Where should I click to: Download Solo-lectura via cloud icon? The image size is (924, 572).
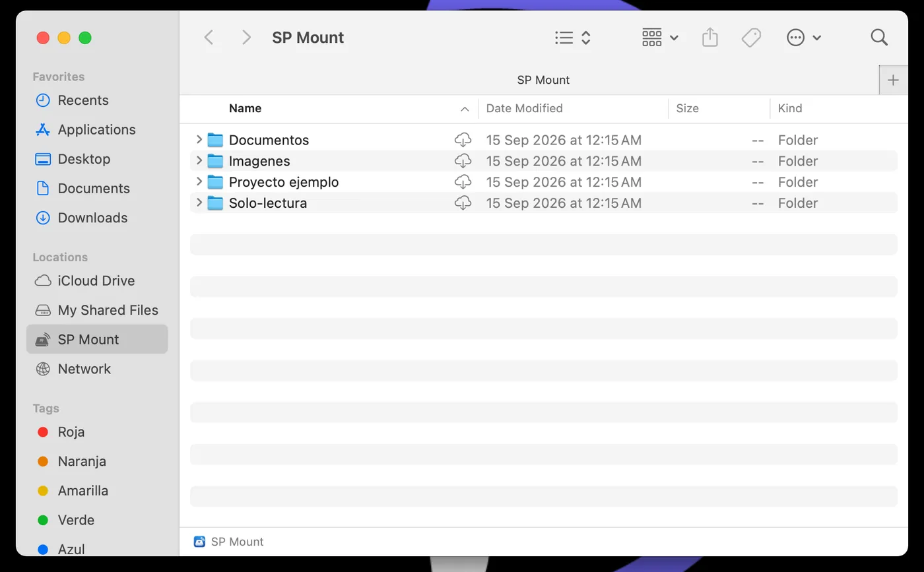(463, 203)
